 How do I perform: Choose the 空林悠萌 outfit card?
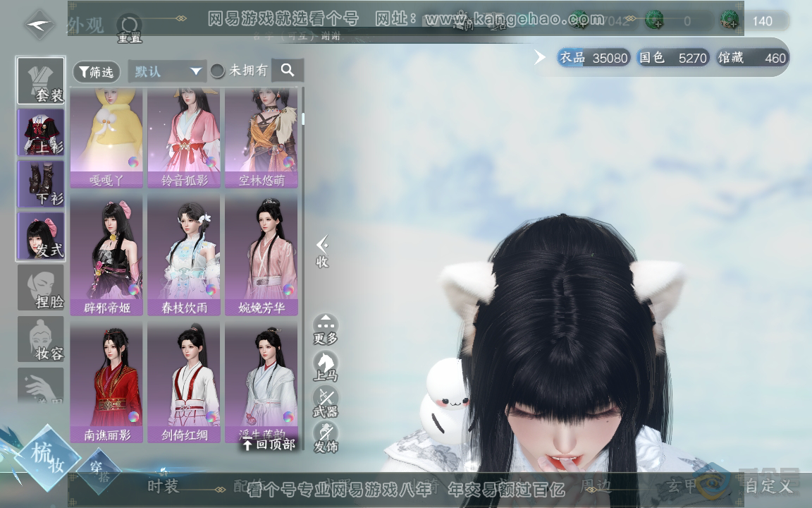(262, 138)
